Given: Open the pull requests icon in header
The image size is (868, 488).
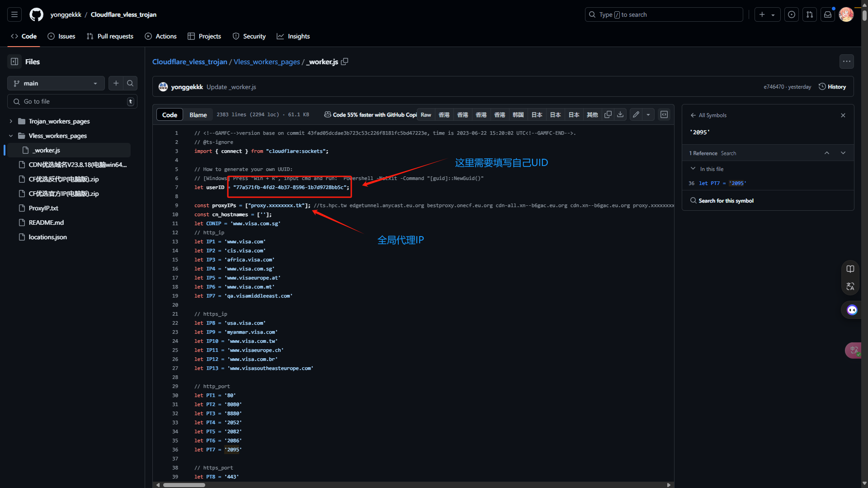Looking at the screenshot, I should coord(810,14).
